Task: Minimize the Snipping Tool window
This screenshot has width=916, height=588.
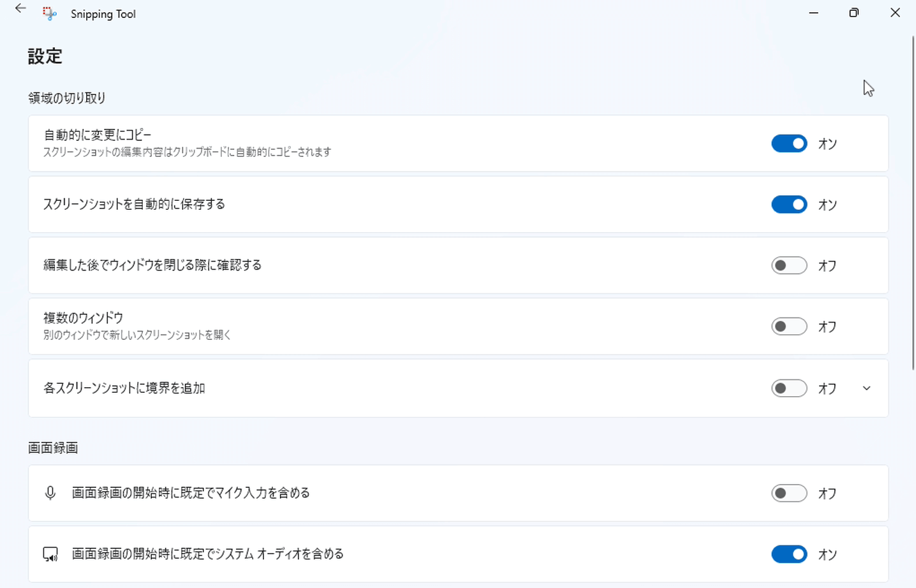Action: pyautogui.click(x=813, y=13)
